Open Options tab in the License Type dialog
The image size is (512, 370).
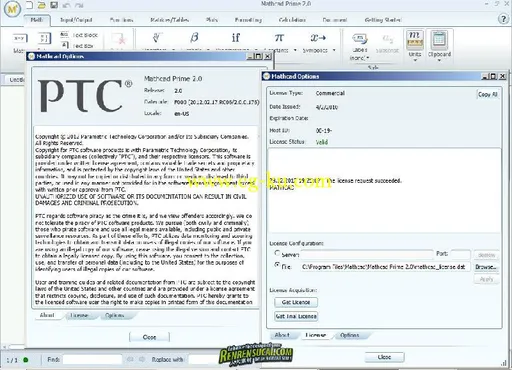[x=350, y=335]
